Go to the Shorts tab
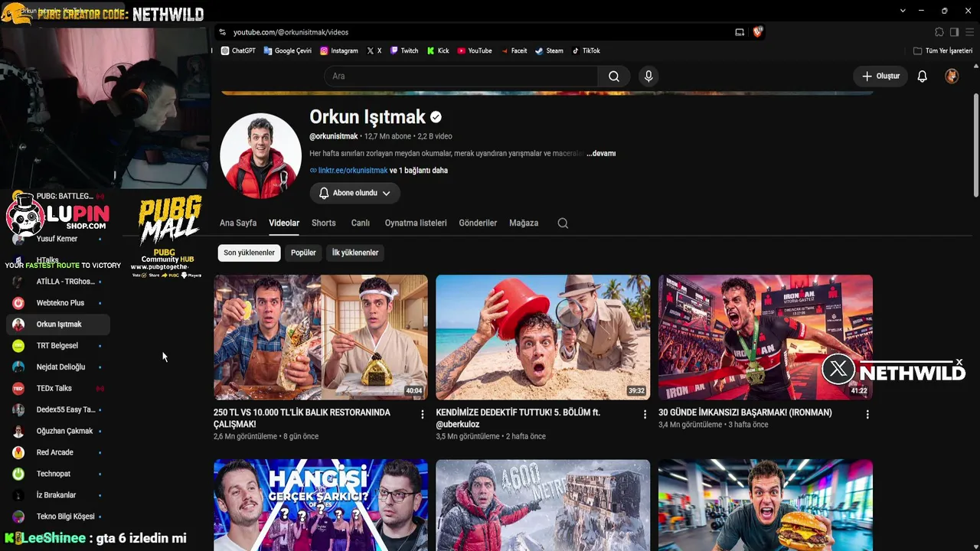Viewport: 980px width, 551px height. point(324,223)
